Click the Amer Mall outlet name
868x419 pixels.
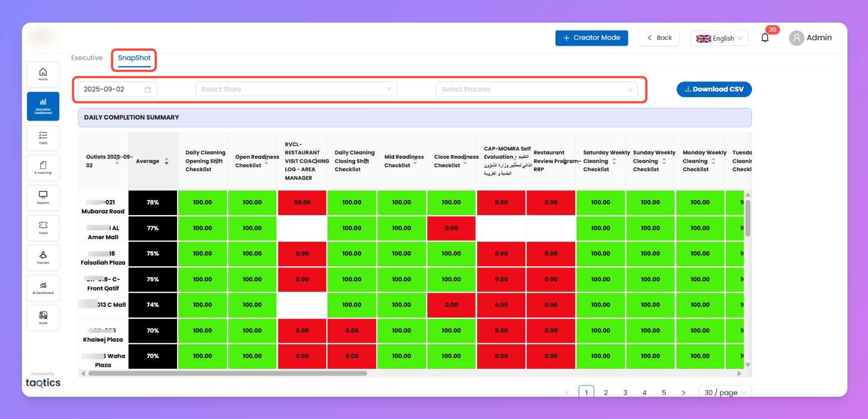(x=103, y=237)
